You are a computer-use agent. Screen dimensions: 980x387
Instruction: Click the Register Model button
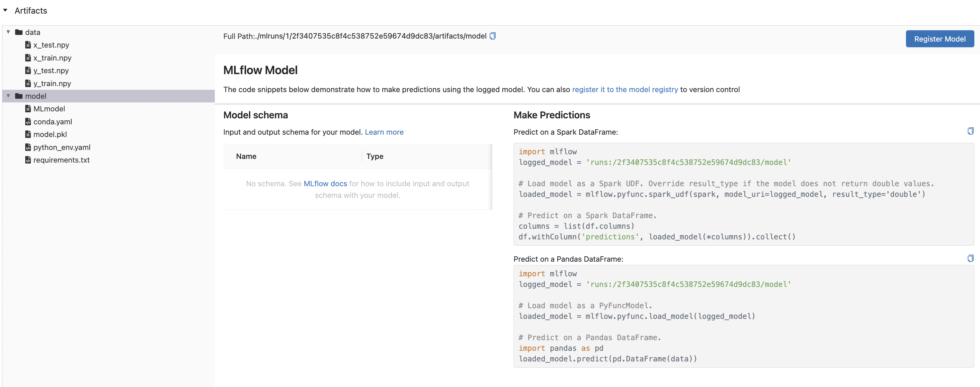coord(940,39)
